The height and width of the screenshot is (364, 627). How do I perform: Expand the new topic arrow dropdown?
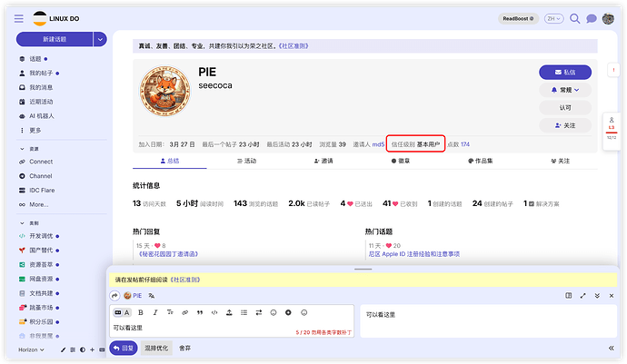tap(100, 39)
